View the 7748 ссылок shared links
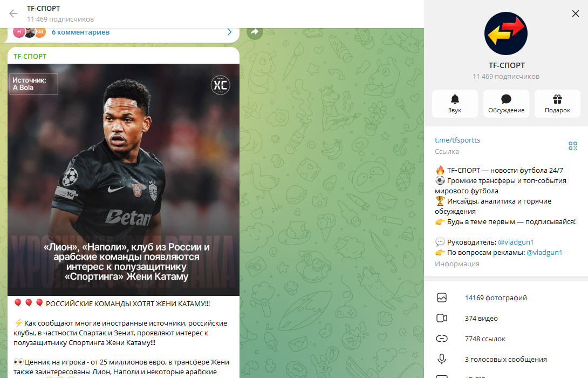 point(506,339)
